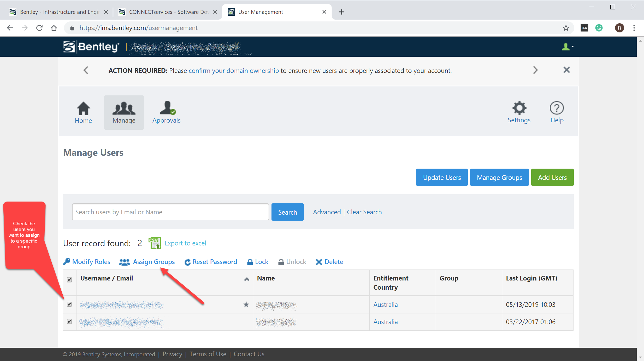Uncheck the second user row checkbox
Image resolution: width=644 pixels, height=361 pixels.
click(69, 322)
